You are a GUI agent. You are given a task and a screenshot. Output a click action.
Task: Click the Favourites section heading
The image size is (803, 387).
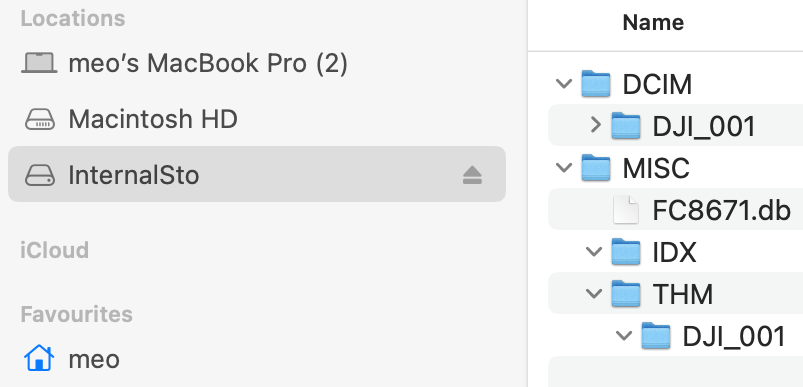coord(76,314)
